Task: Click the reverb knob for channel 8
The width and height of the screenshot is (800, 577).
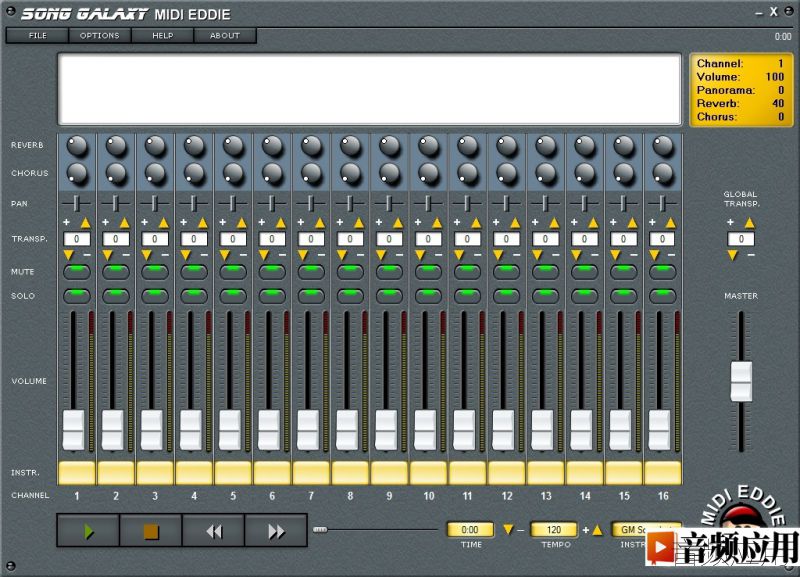Action: pyautogui.click(x=351, y=146)
